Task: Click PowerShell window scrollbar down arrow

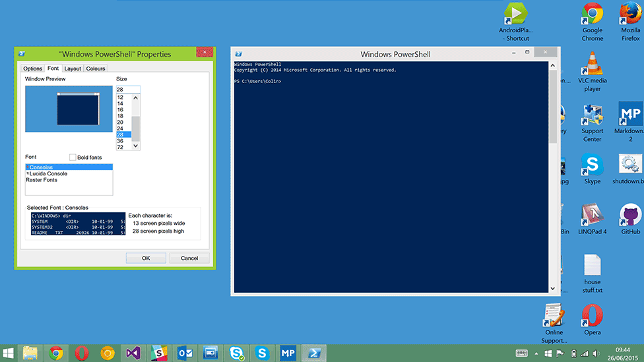Action: [x=553, y=289]
